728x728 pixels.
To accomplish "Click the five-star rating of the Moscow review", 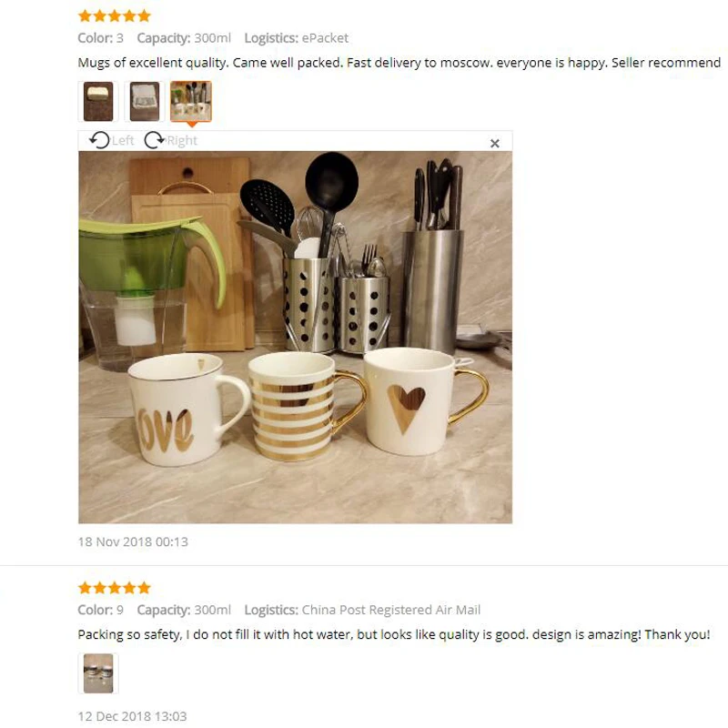I will tap(115, 16).
